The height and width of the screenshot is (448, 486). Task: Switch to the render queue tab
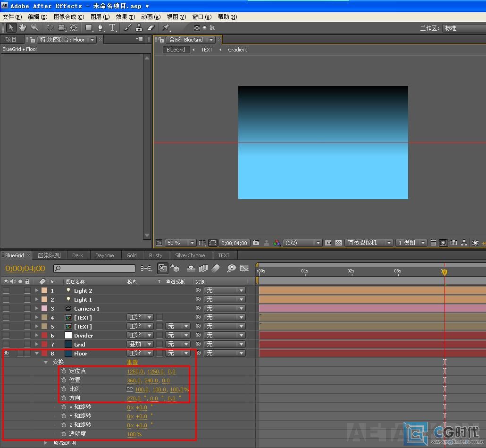click(49, 255)
